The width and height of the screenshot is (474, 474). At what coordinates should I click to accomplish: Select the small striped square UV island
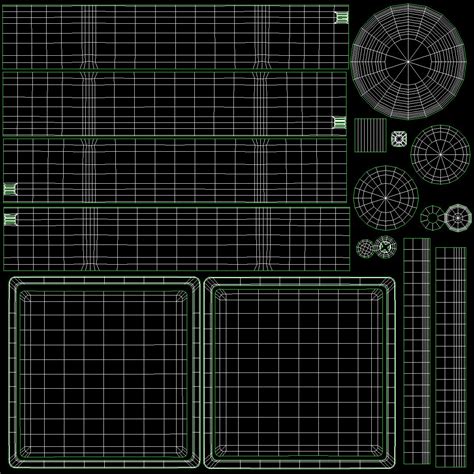(370, 135)
